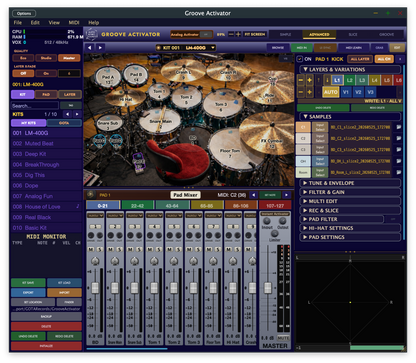Image resolution: width=416 pixels, height=363 pixels.
Task: Open the Edit menu
Action: pyautogui.click(x=35, y=23)
